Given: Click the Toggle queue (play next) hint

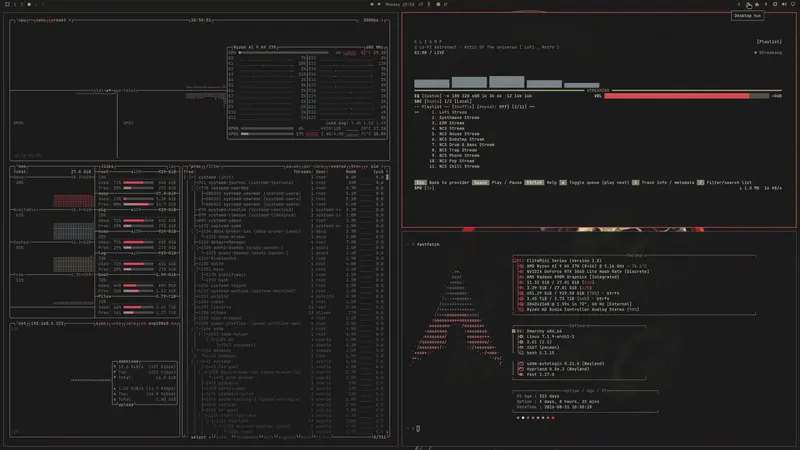Looking at the screenshot, I should point(594,183).
